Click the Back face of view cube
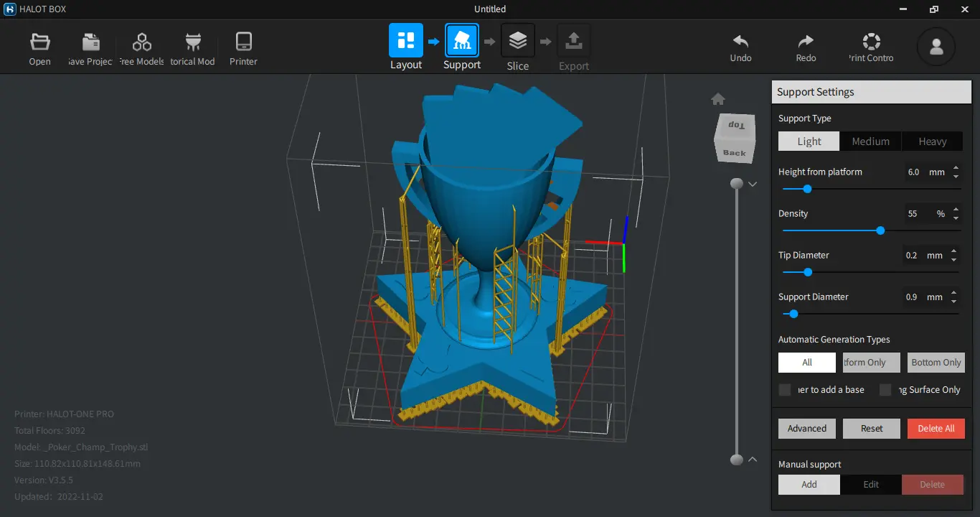Screen dimensions: 980x517 point(735,152)
